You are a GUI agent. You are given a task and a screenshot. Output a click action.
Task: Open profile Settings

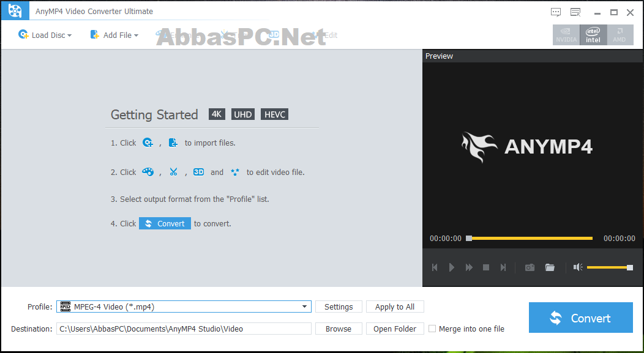click(x=339, y=307)
